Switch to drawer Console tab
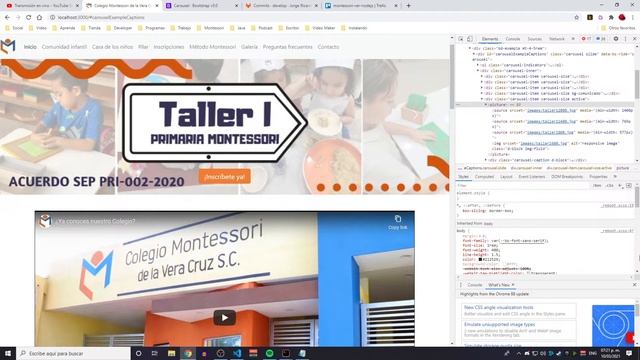 coord(475,285)
